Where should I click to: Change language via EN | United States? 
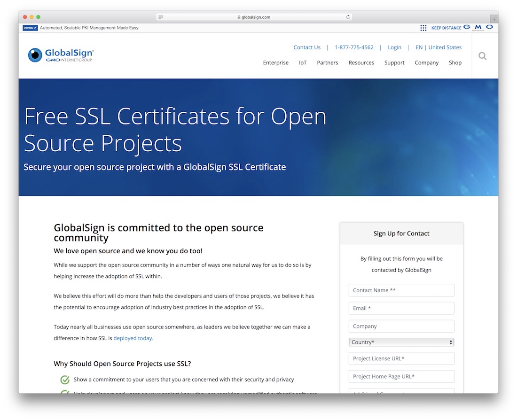(439, 47)
